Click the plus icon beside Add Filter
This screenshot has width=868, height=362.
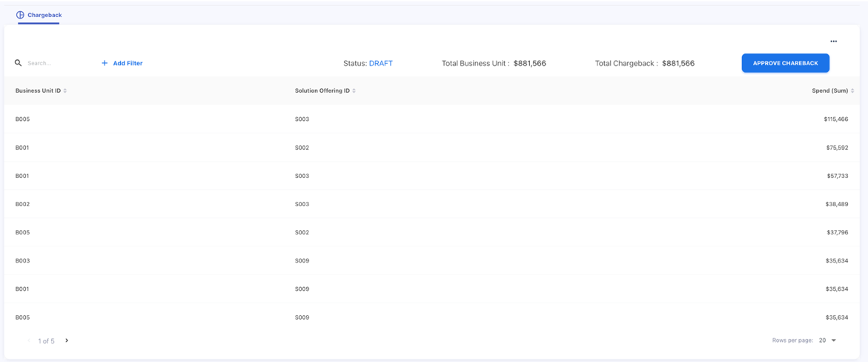coord(105,63)
